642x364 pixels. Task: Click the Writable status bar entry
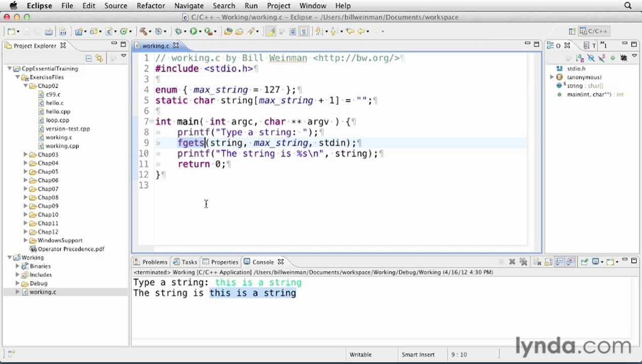coord(360,355)
